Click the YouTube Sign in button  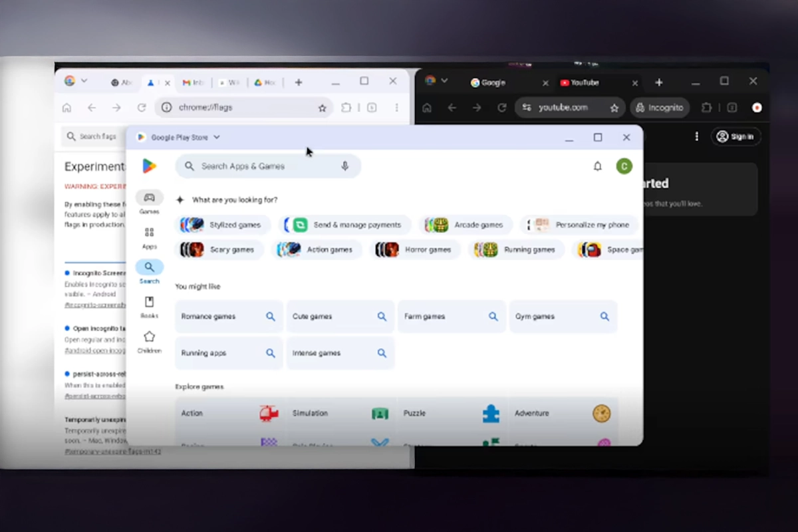(x=736, y=136)
